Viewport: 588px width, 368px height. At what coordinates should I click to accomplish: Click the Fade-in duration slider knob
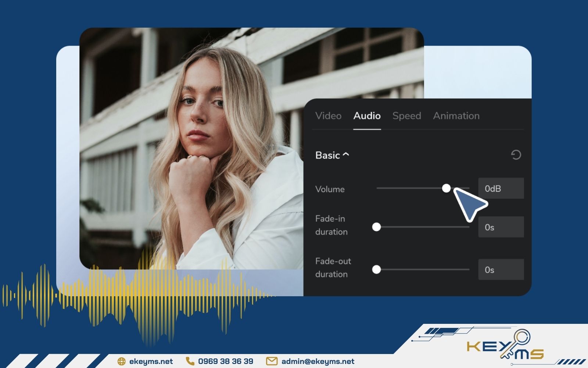tap(376, 227)
